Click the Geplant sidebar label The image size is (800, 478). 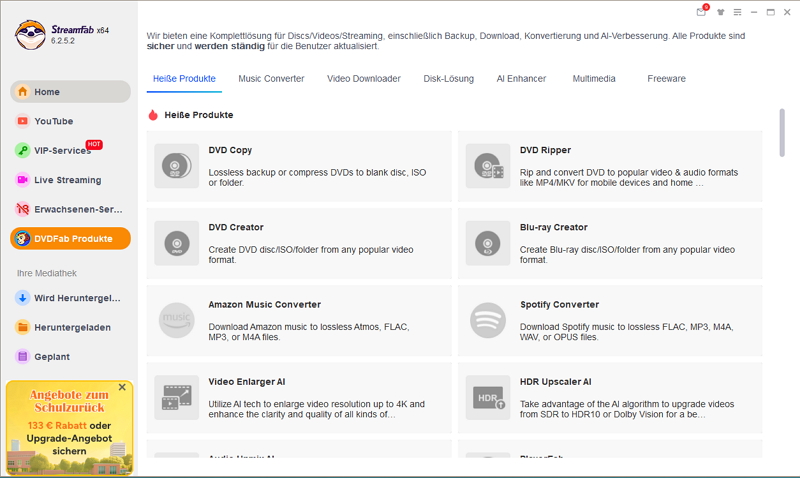pyautogui.click(x=52, y=357)
